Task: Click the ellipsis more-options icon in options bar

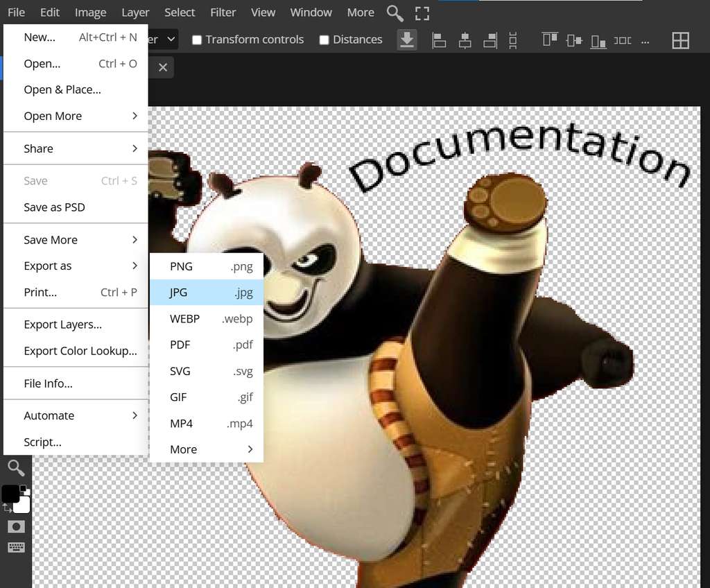Action: tap(646, 42)
